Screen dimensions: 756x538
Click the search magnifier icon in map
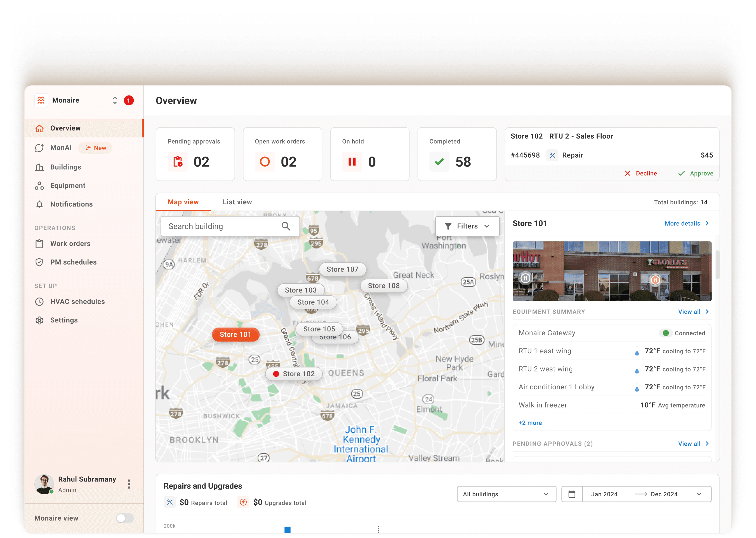(286, 226)
